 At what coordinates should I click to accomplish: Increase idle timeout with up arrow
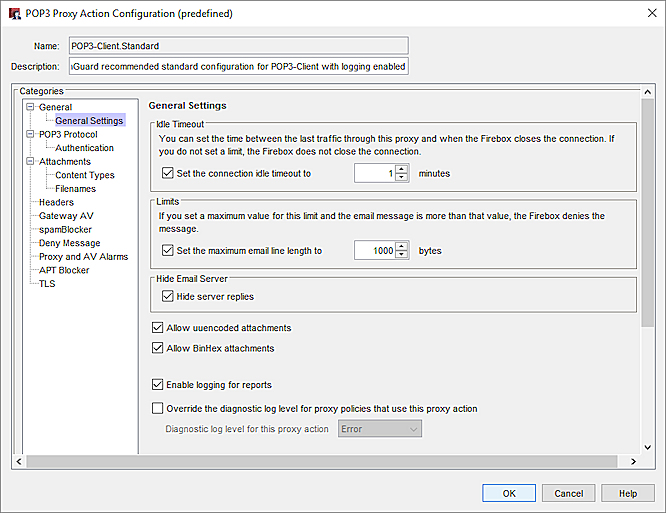(x=401, y=169)
